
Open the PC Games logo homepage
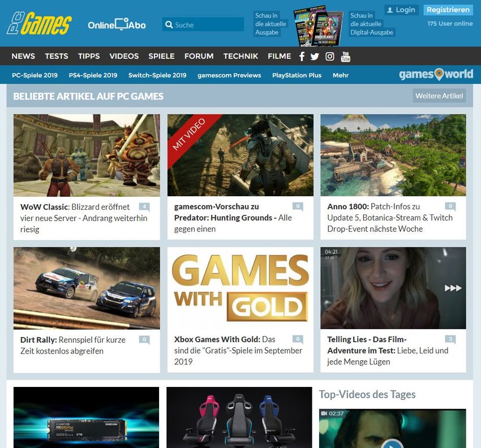click(39, 23)
